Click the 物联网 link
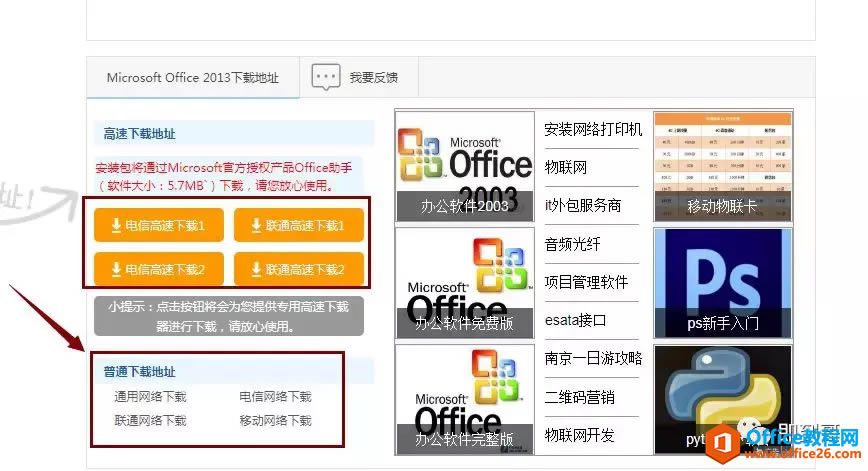 click(x=565, y=167)
